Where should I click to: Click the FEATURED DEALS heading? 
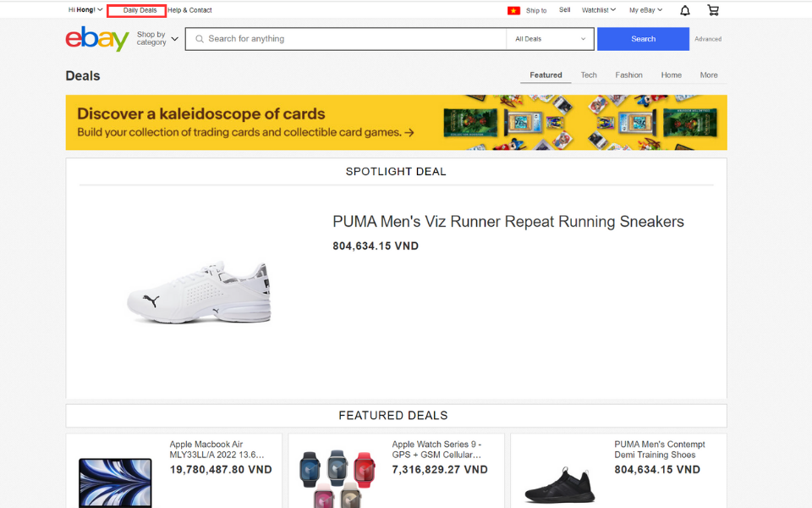tap(393, 416)
